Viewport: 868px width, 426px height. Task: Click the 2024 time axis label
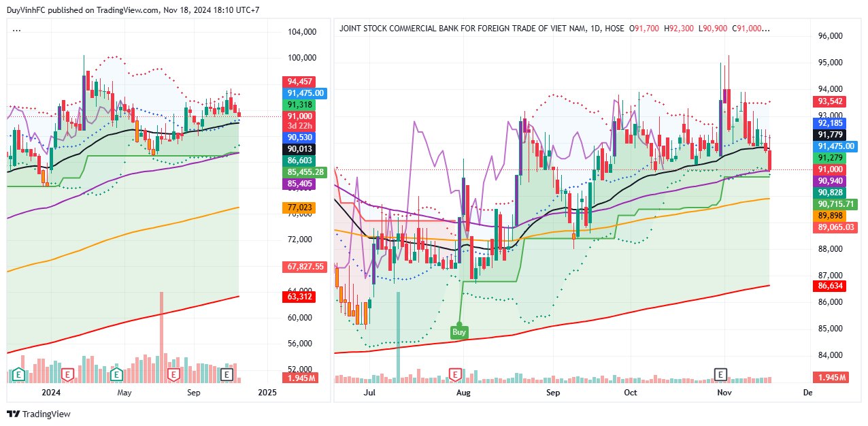tap(51, 393)
